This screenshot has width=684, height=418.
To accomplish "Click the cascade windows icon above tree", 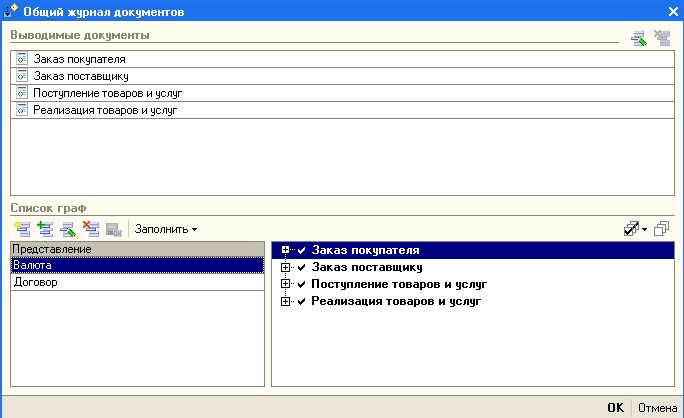I will pos(662,229).
